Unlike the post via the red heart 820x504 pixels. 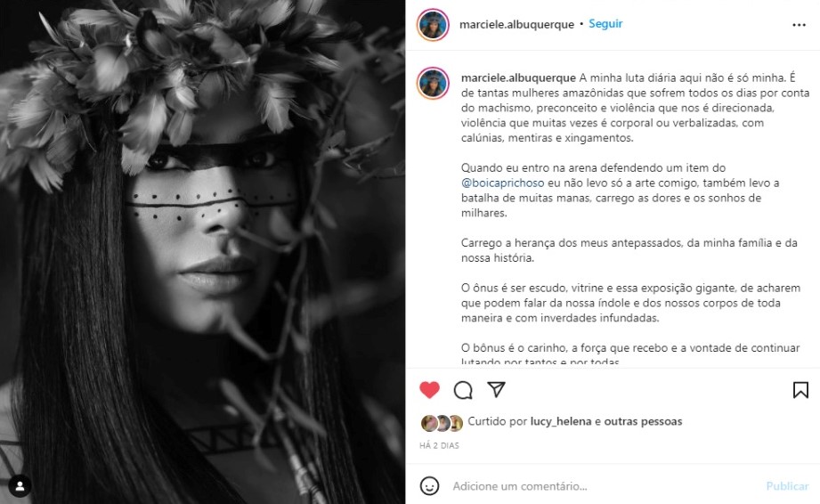(429, 389)
